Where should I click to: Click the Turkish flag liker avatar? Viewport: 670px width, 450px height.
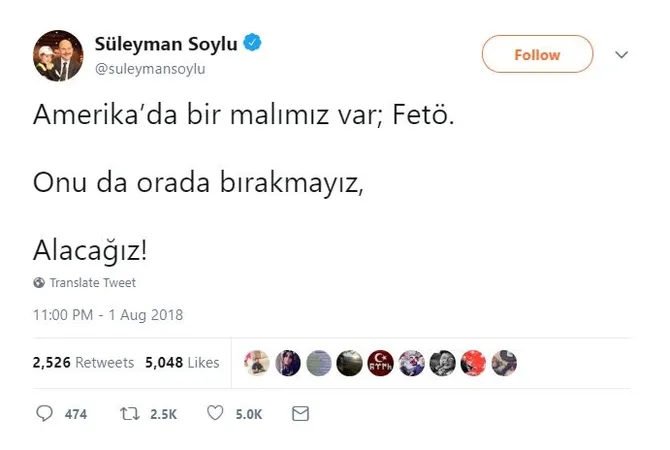click(380, 363)
